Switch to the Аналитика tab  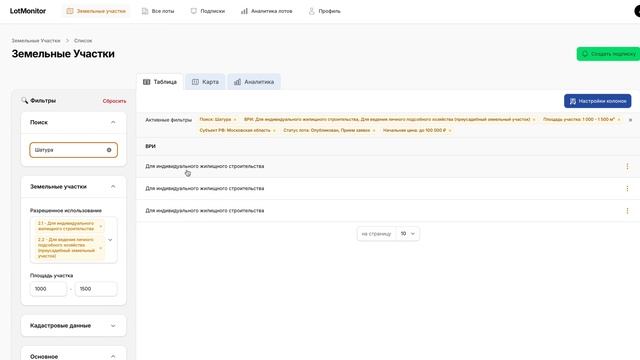pos(254,82)
